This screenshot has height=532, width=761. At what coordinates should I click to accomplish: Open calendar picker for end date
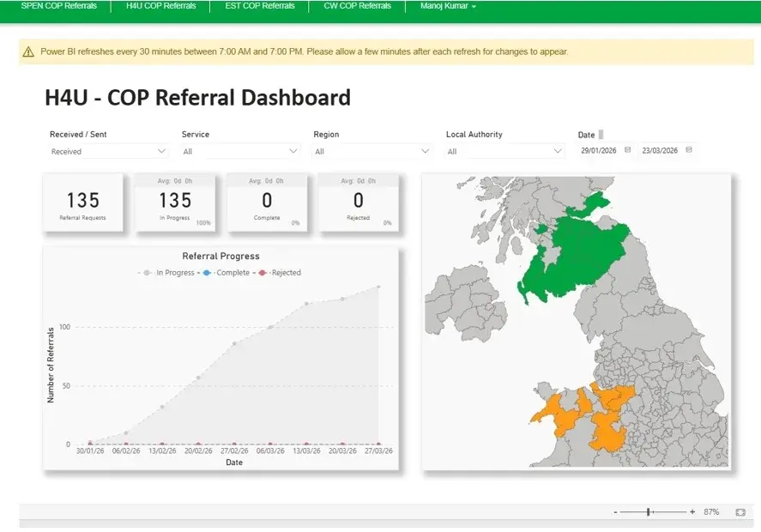click(x=689, y=150)
